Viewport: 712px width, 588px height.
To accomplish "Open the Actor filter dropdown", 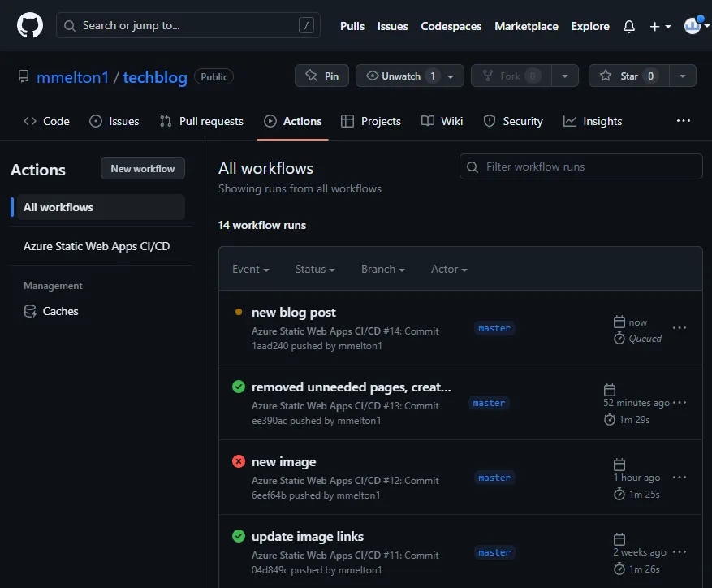I will [449, 269].
